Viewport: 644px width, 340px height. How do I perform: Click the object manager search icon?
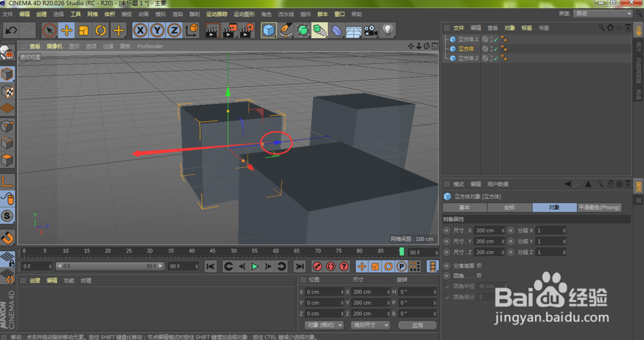tap(601, 28)
